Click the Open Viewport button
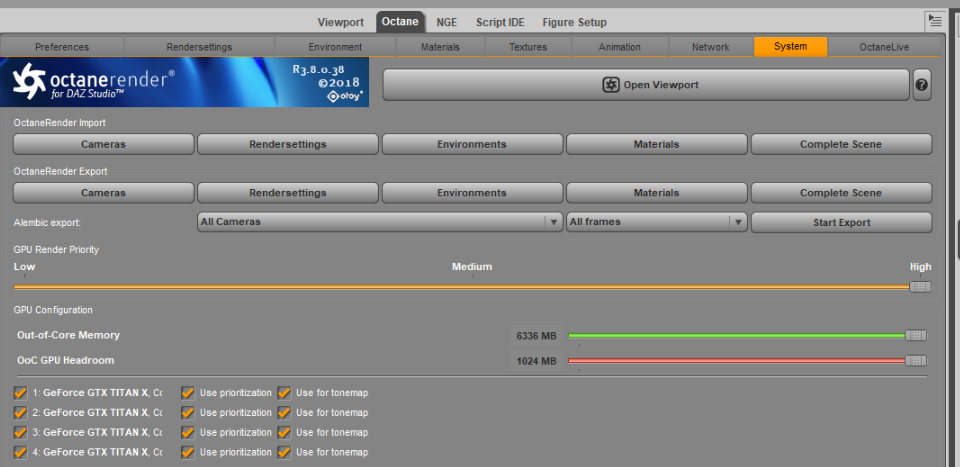The image size is (960, 467). point(646,85)
